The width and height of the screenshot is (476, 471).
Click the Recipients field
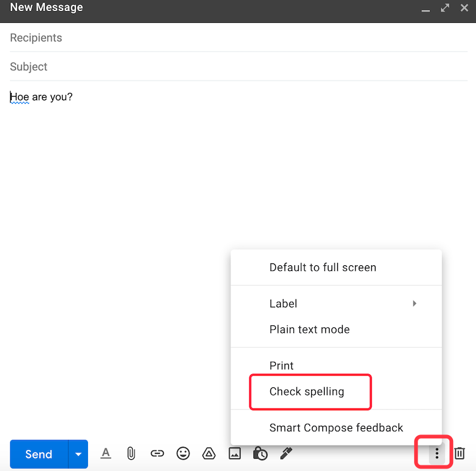click(x=239, y=38)
